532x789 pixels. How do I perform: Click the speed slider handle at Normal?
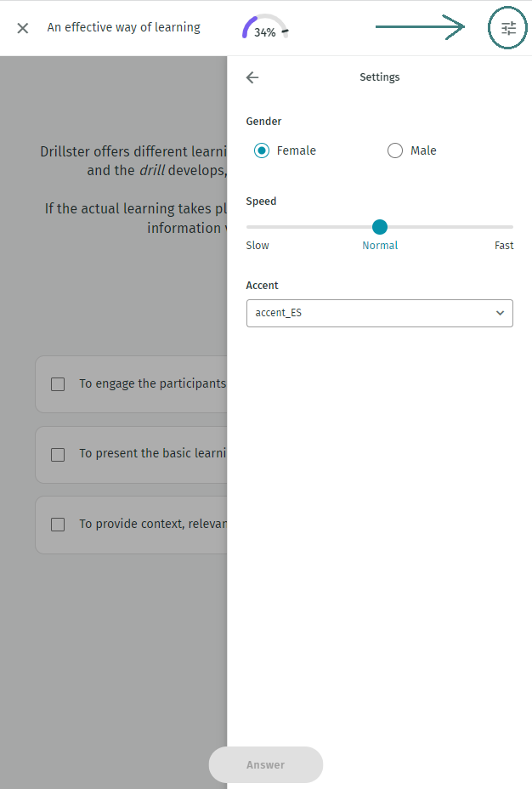click(380, 227)
